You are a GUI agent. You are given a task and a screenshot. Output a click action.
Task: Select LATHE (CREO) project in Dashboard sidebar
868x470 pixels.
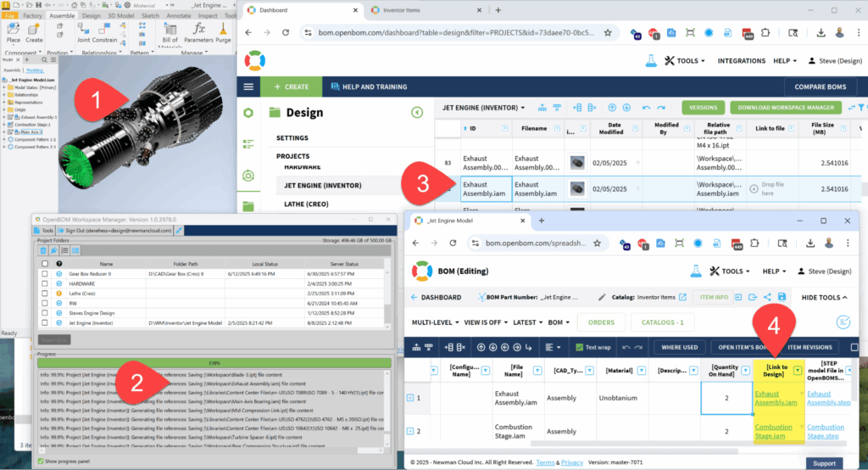coord(306,204)
